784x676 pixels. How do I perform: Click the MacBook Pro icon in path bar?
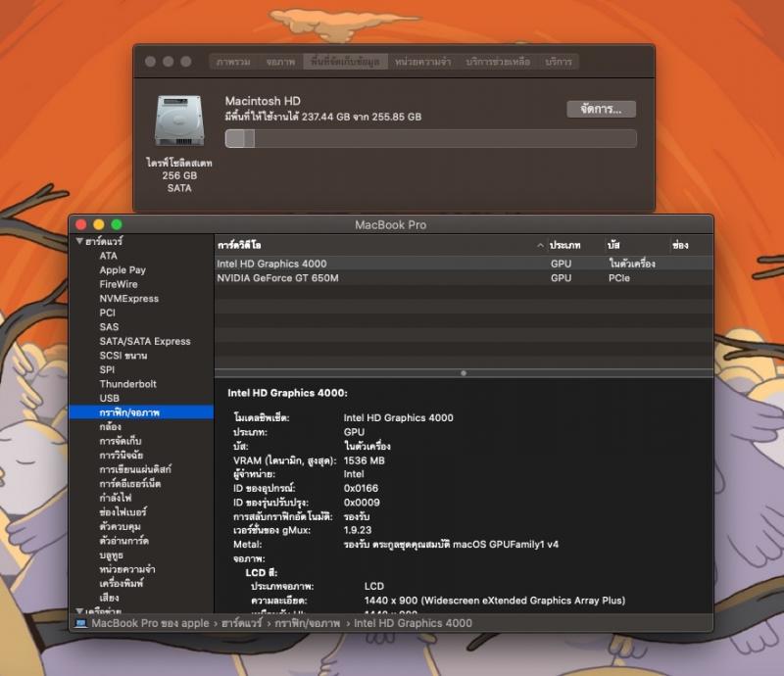80,623
